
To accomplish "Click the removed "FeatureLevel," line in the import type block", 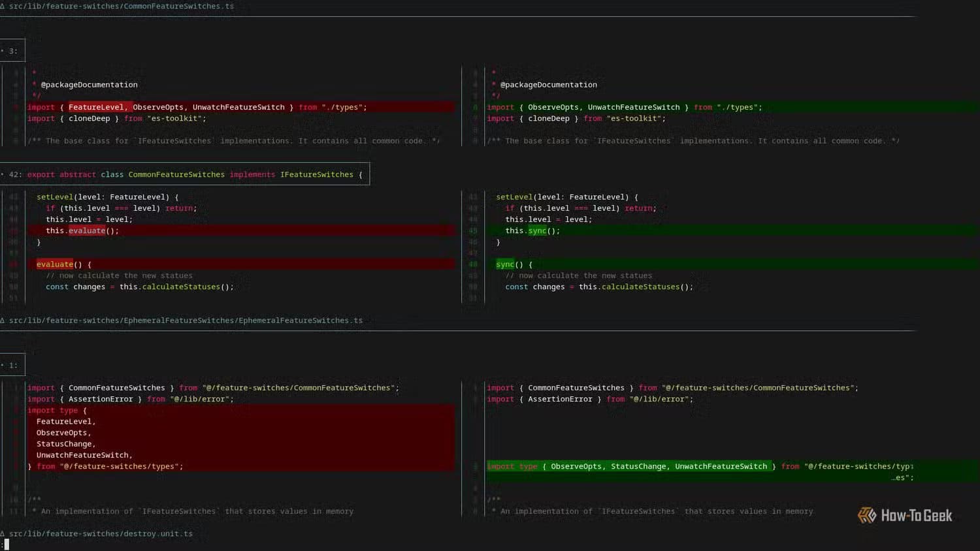I will [x=240, y=422].
